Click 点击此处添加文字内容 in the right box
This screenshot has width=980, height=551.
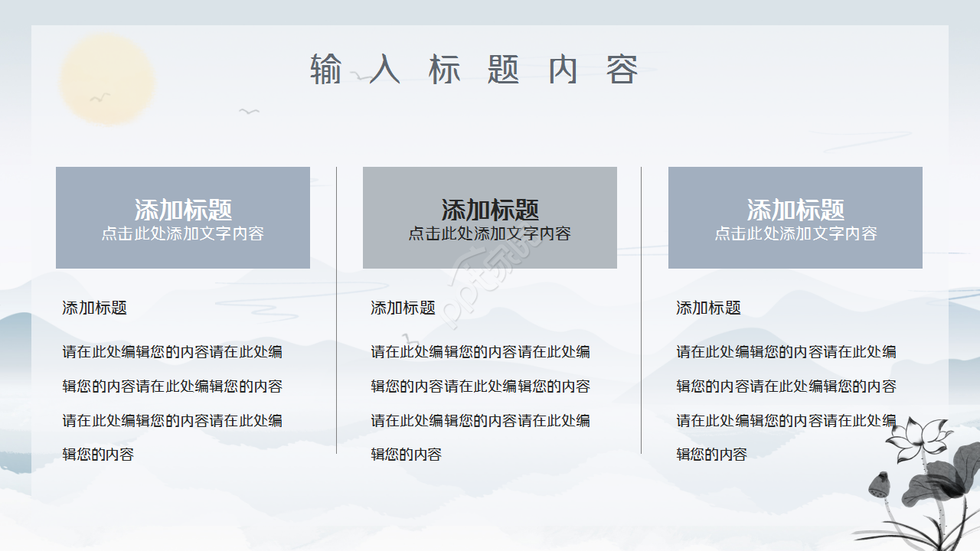tap(795, 233)
